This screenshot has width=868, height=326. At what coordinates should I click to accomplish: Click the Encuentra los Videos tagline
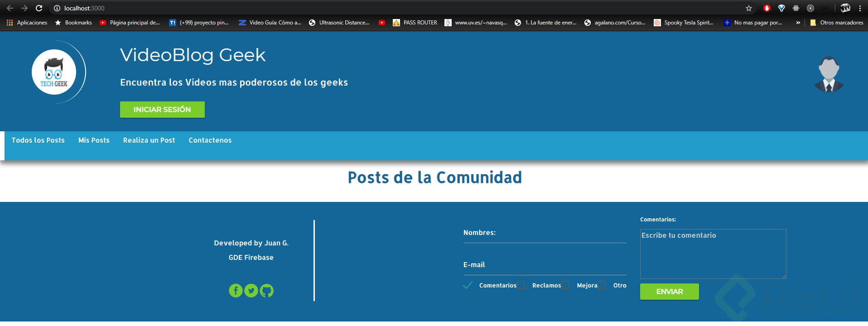pyautogui.click(x=234, y=82)
